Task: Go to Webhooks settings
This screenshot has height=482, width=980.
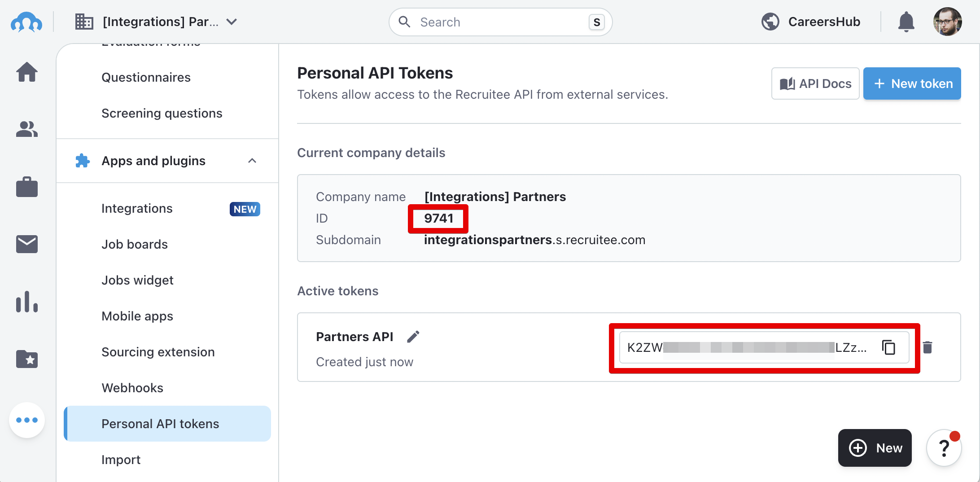Action: 132,388
